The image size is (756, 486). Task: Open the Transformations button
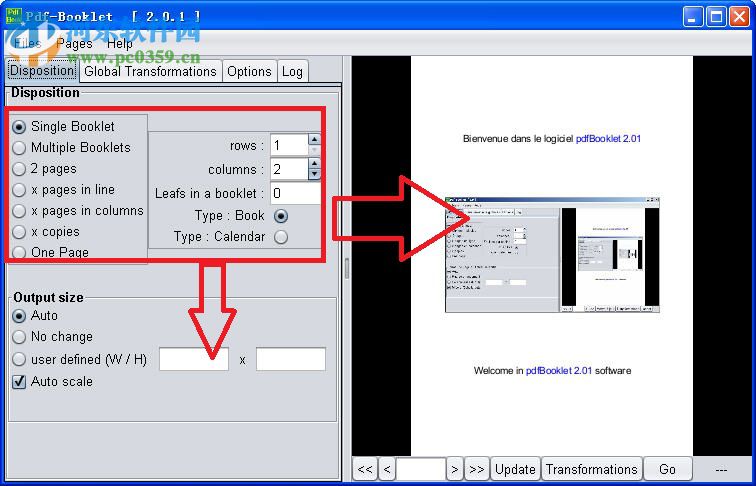[592, 469]
